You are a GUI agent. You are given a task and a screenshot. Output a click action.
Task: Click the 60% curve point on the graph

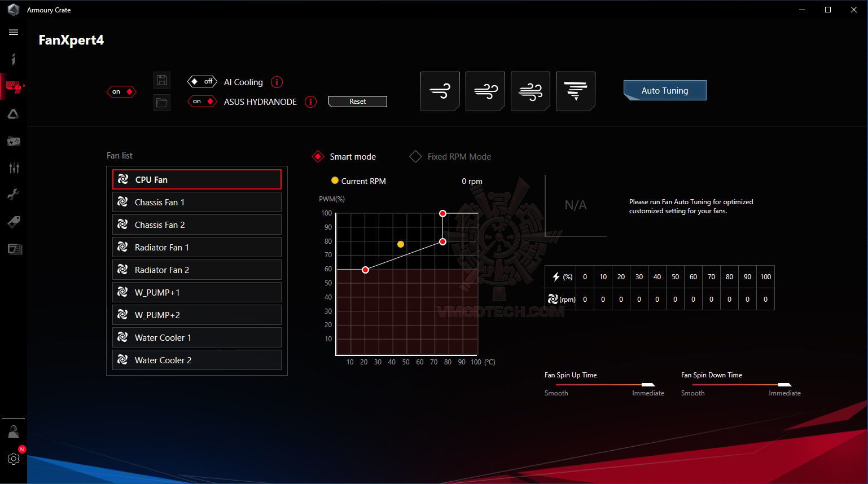click(x=365, y=270)
